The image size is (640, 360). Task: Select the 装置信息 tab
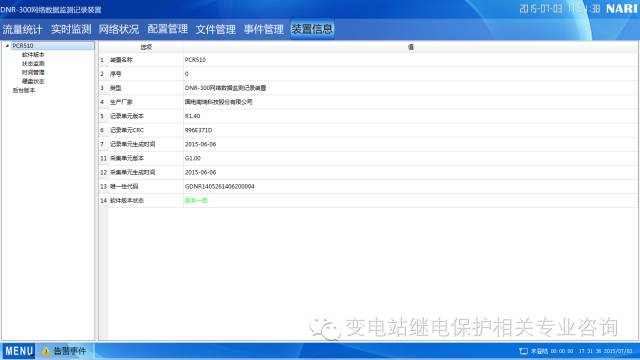pos(312,29)
